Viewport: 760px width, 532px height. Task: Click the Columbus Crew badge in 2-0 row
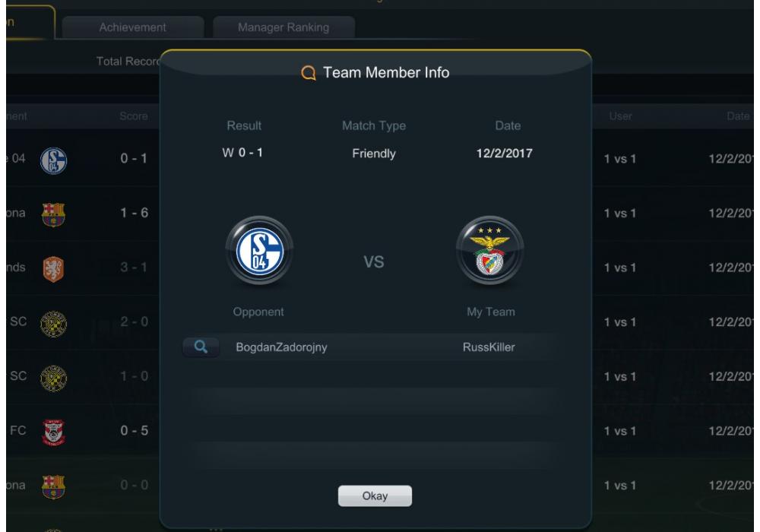click(53, 324)
